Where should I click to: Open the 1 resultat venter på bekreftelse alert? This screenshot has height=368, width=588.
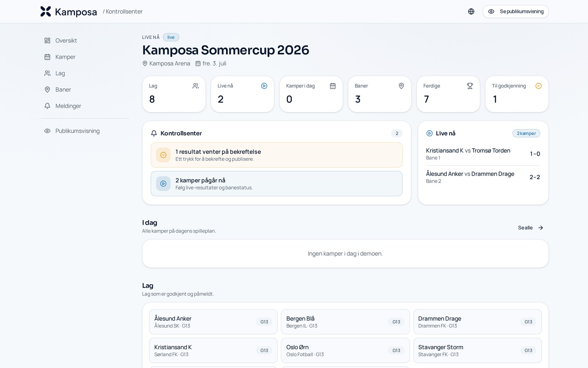[277, 155]
